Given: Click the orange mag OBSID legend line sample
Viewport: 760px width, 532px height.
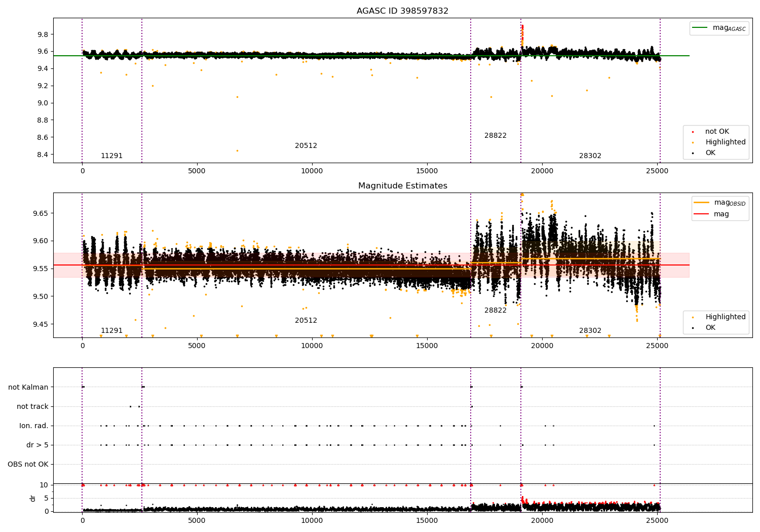Looking at the screenshot, I should 702,203.
